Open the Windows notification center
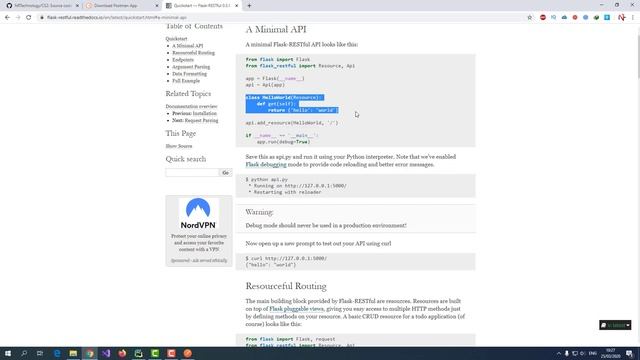Image resolution: width=640 pixels, height=360 pixels. (x=630, y=353)
